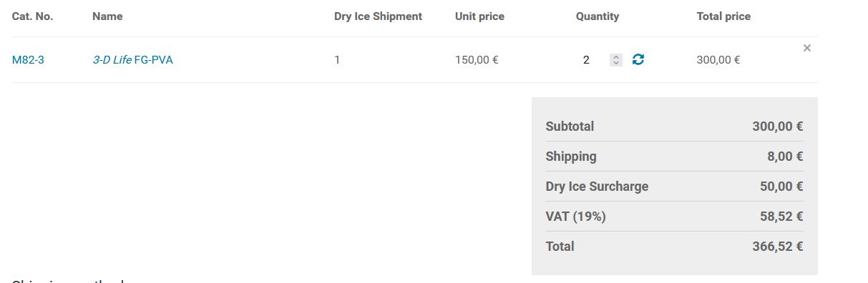Click the Total amount 366,52 €
This screenshot has width=868, height=283.
tap(777, 247)
